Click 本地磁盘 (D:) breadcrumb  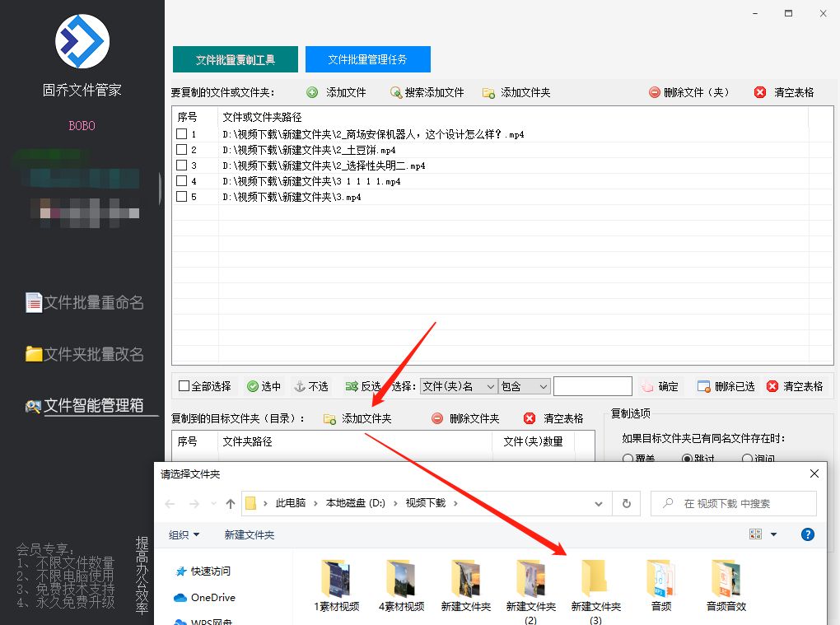(x=355, y=503)
